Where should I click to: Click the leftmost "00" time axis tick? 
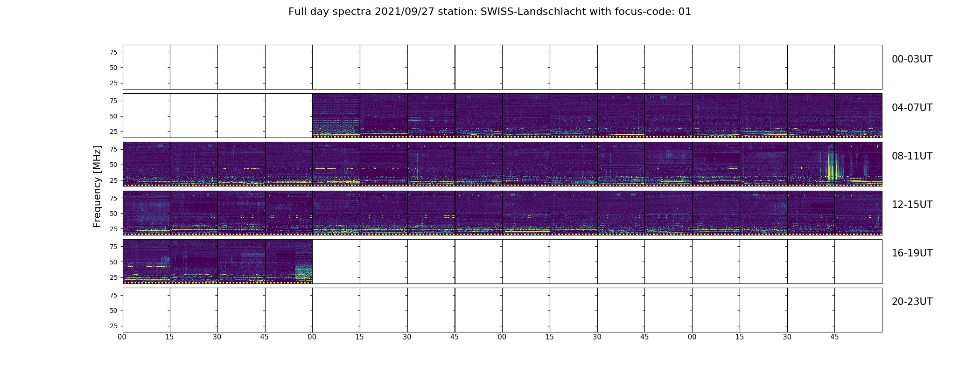point(122,337)
